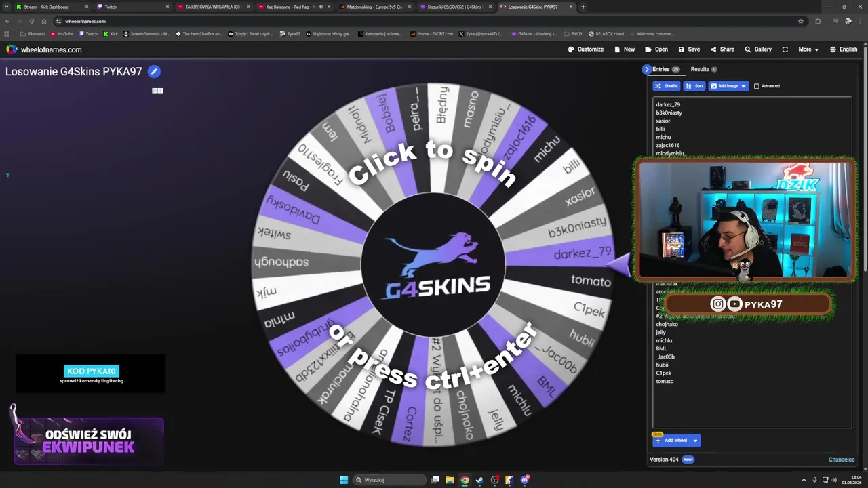The width and height of the screenshot is (868, 488).
Task: Click wheelofnames.com logo
Action: pyautogui.click(x=44, y=49)
